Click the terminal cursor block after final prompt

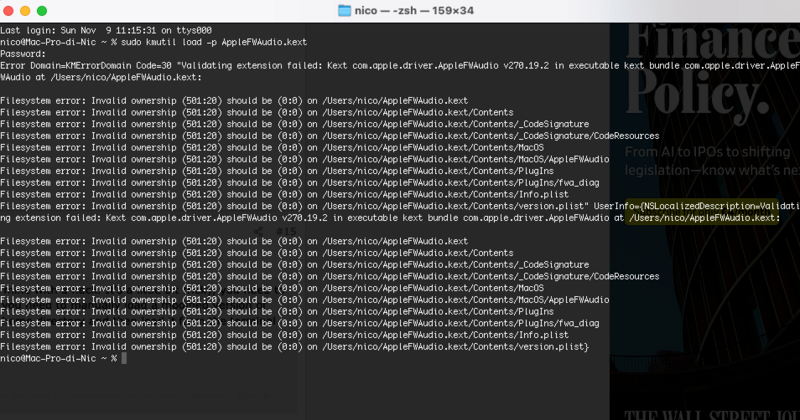tap(124, 359)
